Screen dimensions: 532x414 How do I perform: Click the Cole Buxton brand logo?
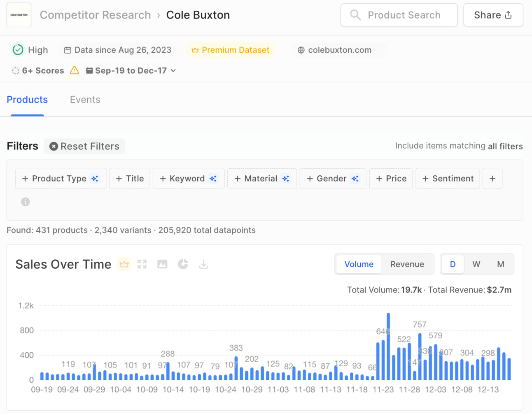click(19, 15)
